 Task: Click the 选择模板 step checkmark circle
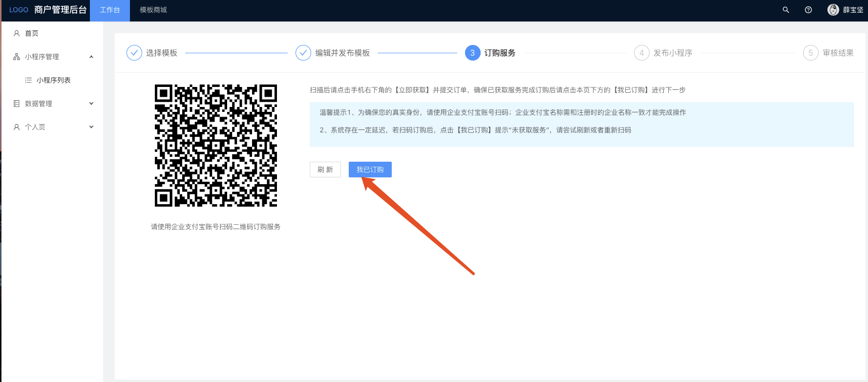coord(134,53)
